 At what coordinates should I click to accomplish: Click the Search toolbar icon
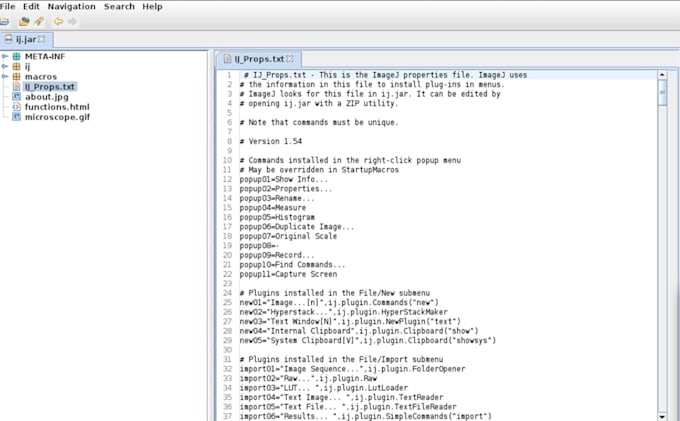(x=39, y=21)
